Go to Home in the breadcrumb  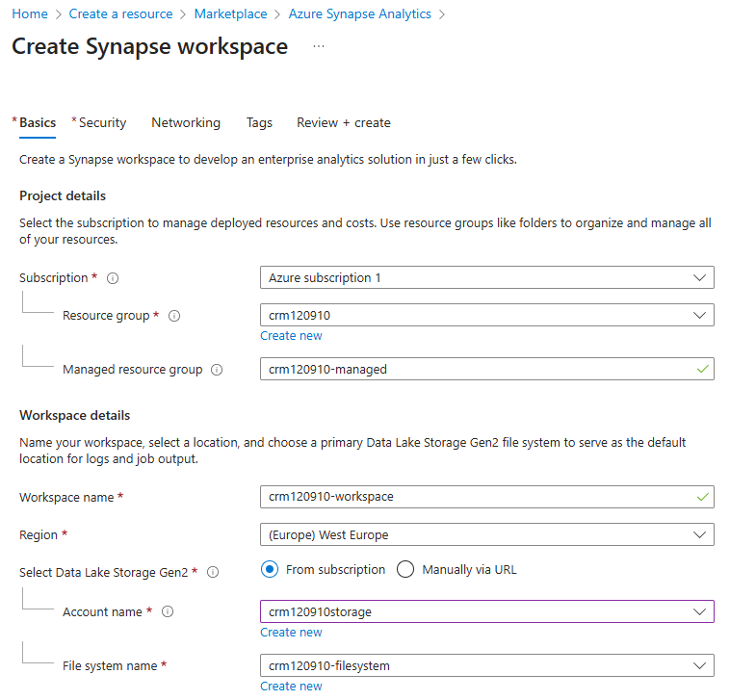[x=30, y=14]
